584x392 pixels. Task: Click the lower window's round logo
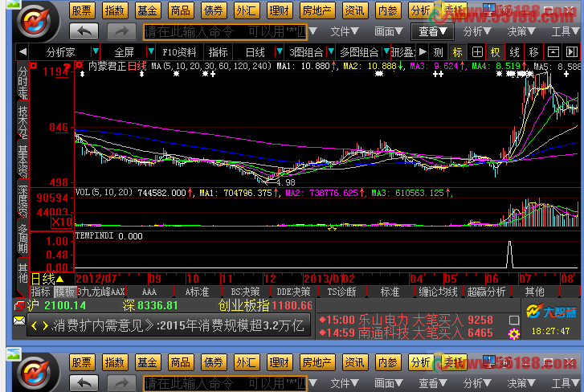point(35,372)
